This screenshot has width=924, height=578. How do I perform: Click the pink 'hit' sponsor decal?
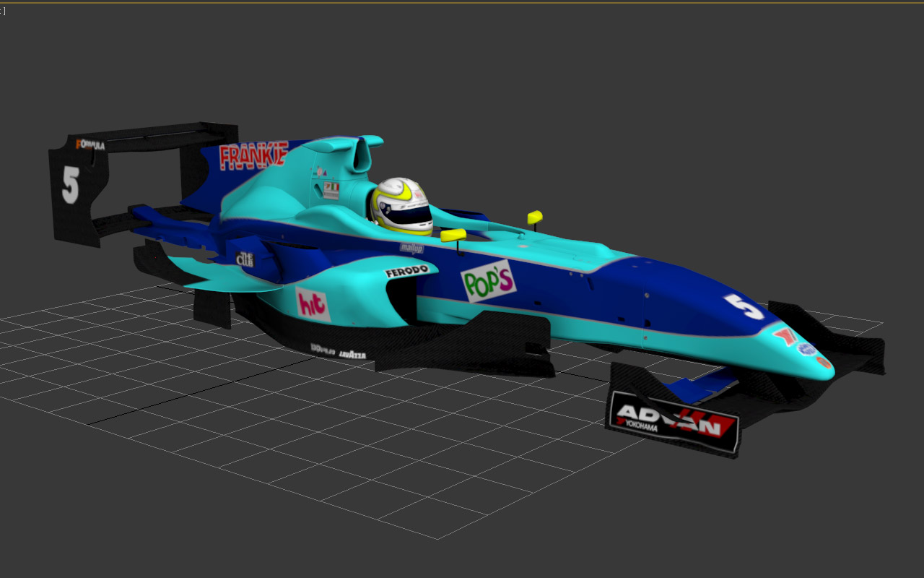[x=313, y=304]
